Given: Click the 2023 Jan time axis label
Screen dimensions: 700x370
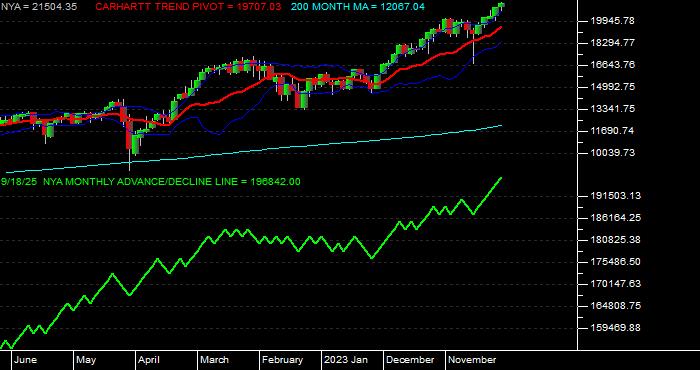Looking at the screenshot, I should click(x=346, y=360).
